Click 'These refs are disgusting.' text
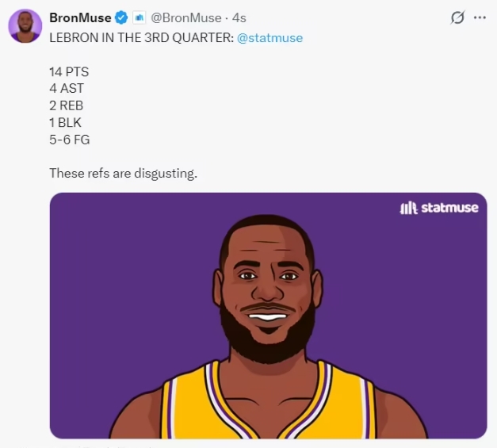The image size is (497, 448). [x=123, y=173]
